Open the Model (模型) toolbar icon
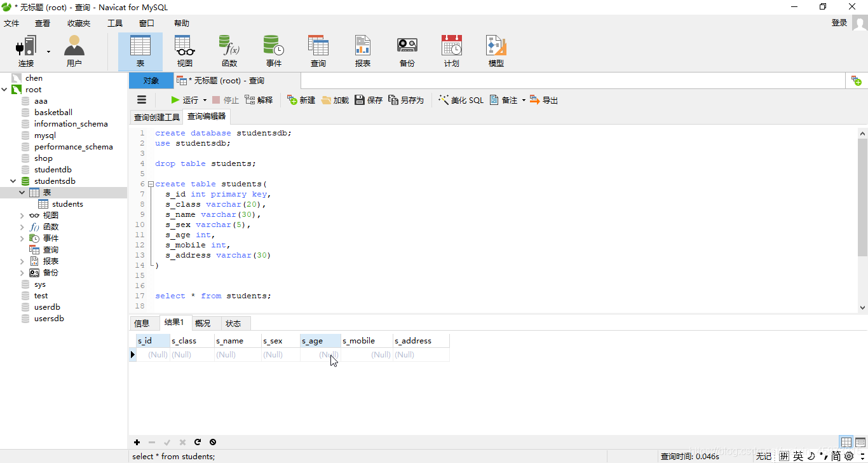868x463 pixels. (x=496, y=52)
